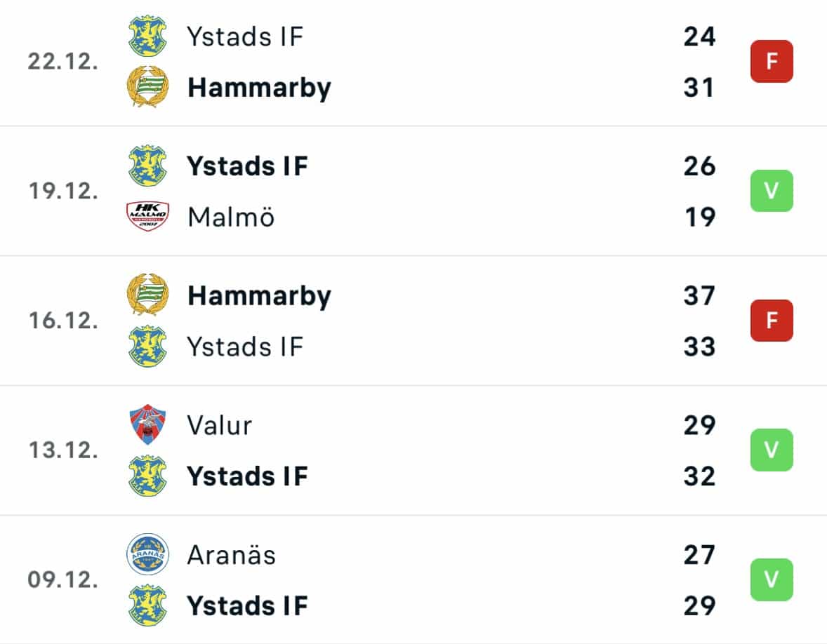Open match dated 19.12.
This screenshot has width=827, height=644.
[x=413, y=191]
